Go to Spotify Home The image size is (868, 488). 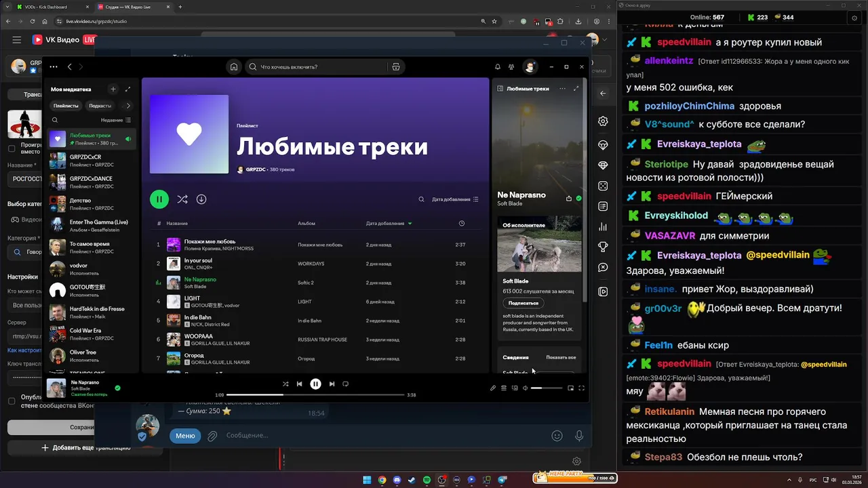pos(234,67)
